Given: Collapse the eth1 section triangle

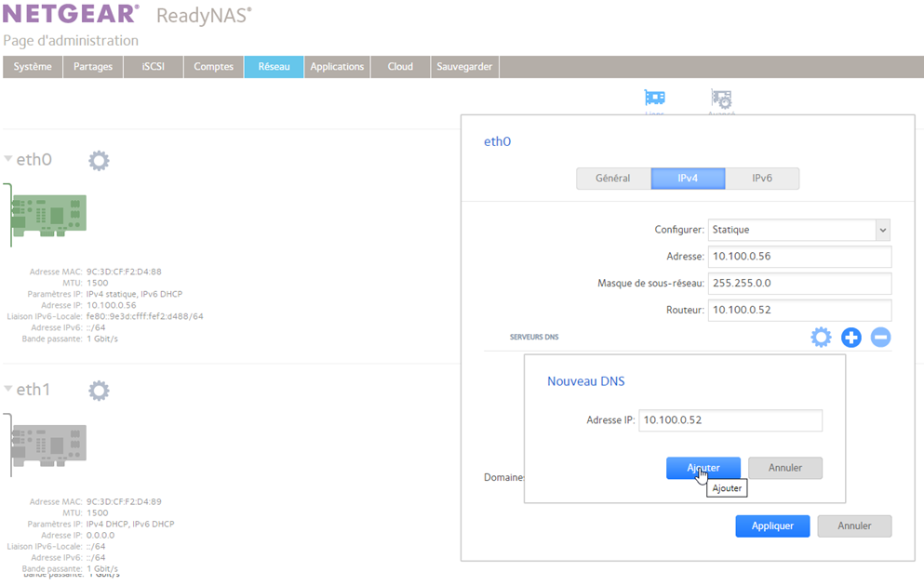Looking at the screenshot, I should 8,389.
